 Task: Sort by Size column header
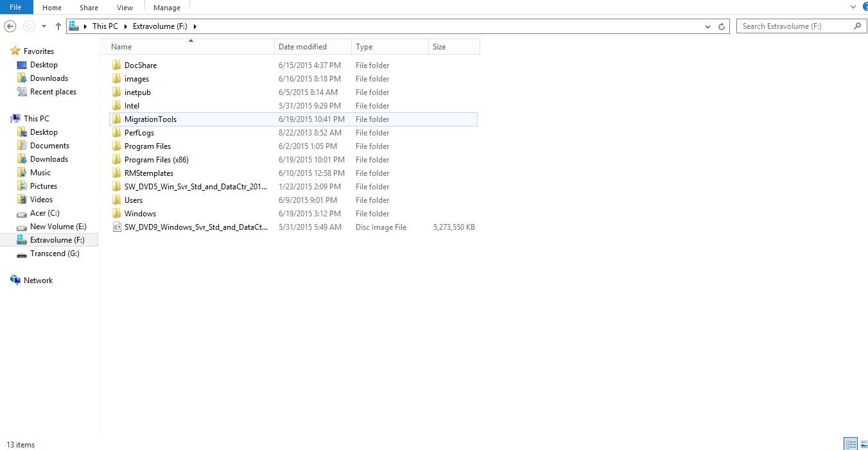point(439,47)
